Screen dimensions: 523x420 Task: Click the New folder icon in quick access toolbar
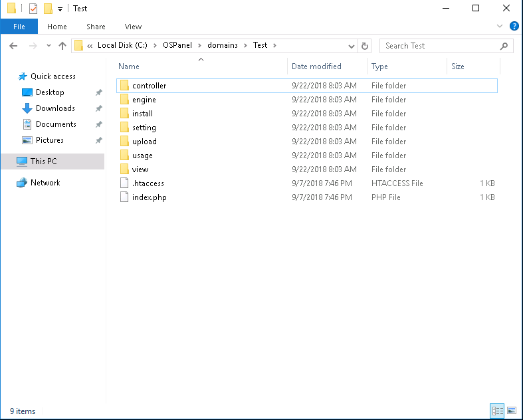tap(48, 9)
